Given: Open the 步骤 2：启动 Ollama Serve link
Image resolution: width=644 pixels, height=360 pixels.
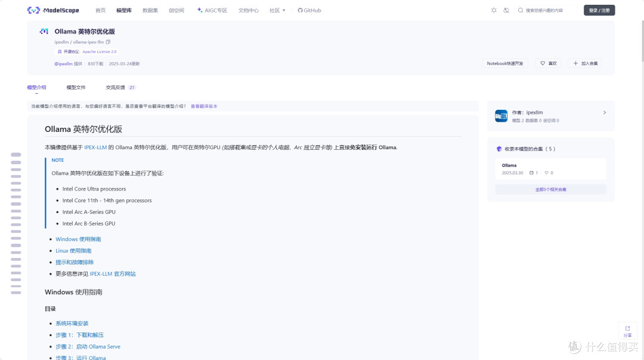Looking at the screenshot, I should [x=88, y=346].
